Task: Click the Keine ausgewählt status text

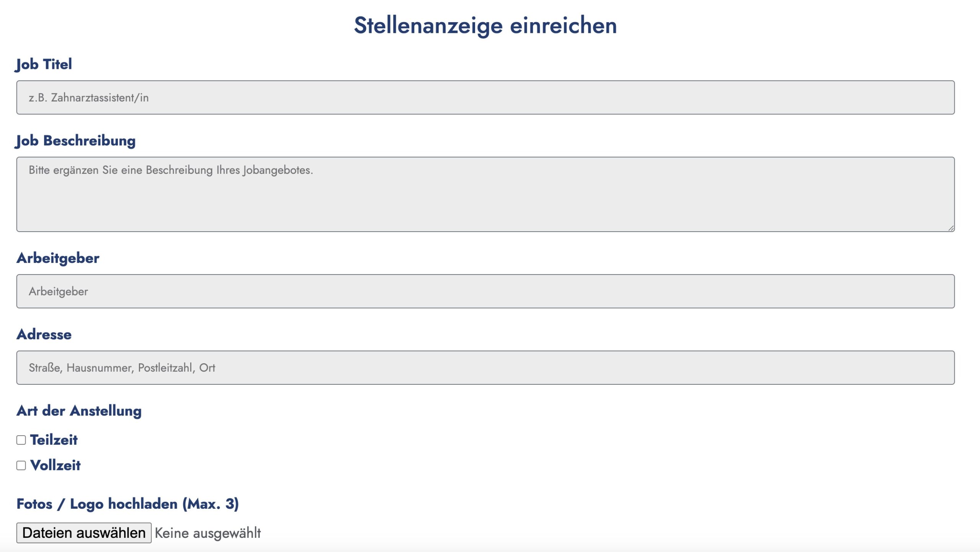Action: point(207,532)
